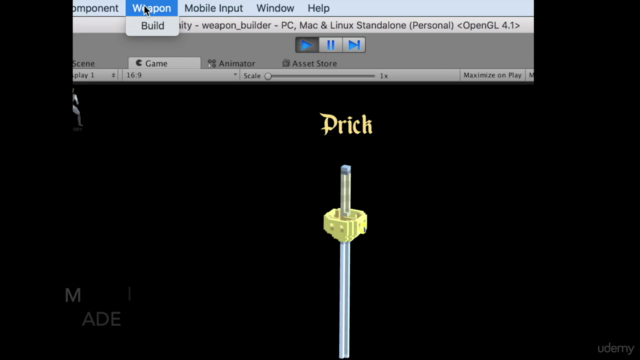Viewport: 640px width, 360px height.
Task: Open the Display 1 dropdown
Action: [95, 75]
